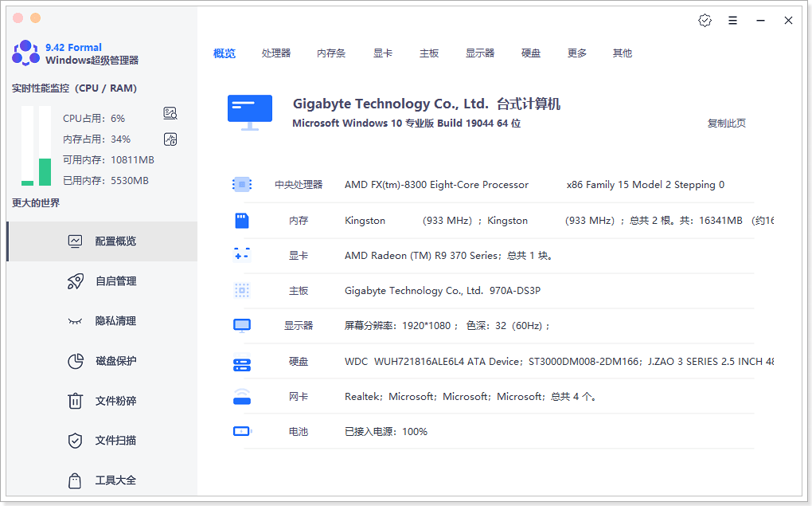Open 文件粉碎 in the sidebar
Viewport: 812px width, 506px height.
102,401
